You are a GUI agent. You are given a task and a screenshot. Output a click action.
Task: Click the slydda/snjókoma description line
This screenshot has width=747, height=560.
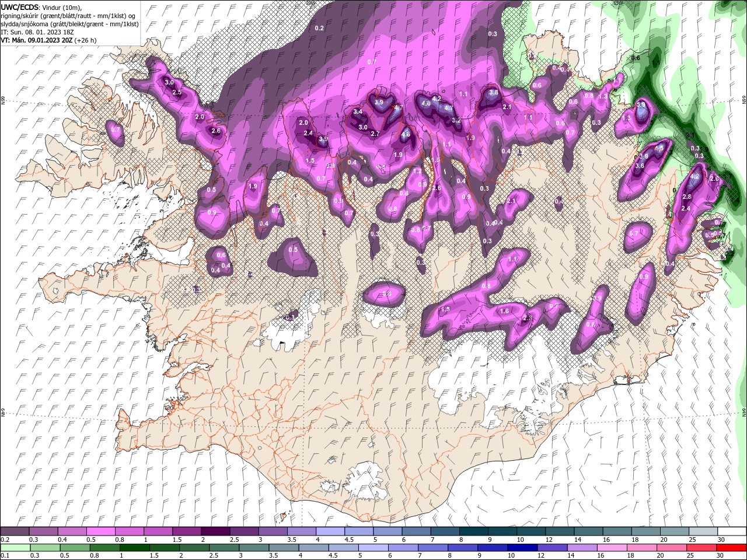coord(69,23)
